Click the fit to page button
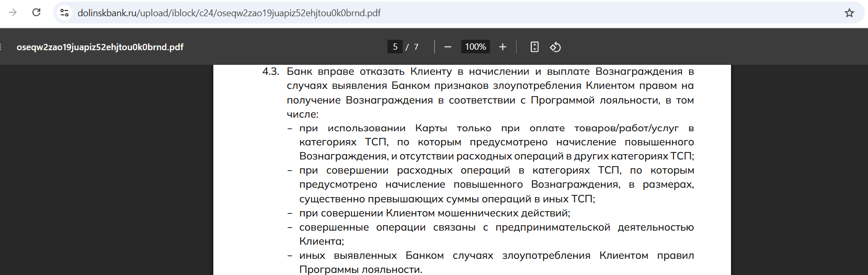868x275 pixels. point(534,47)
